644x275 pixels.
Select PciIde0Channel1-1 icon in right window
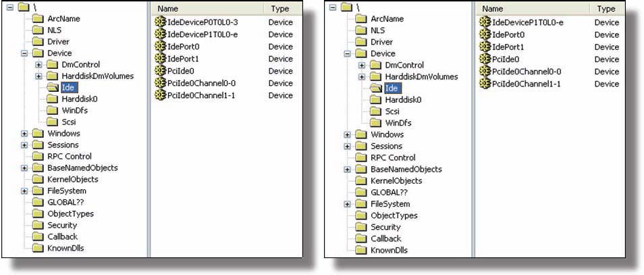pyautogui.click(x=485, y=83)
